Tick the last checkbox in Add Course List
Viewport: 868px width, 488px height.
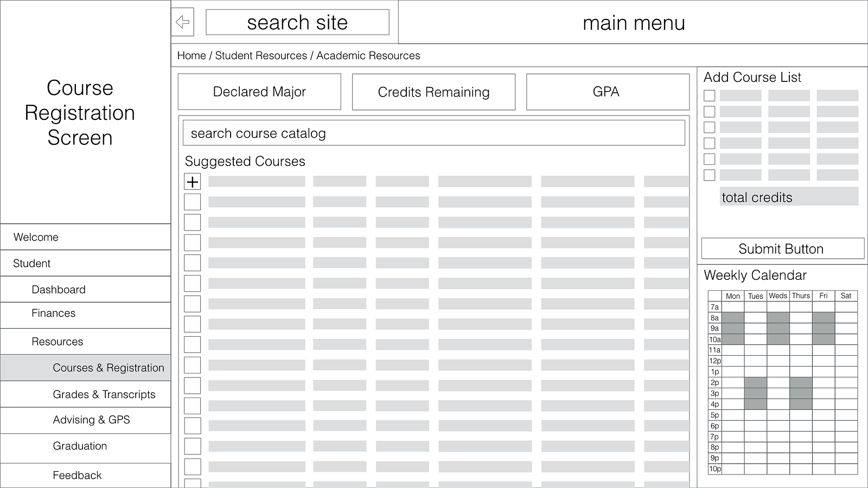pyautogui.click(x=709, y=175)
